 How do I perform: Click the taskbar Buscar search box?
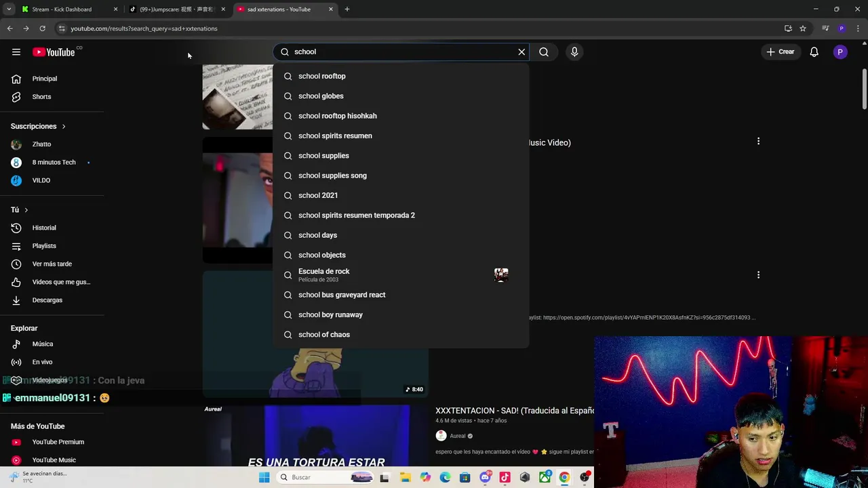325,477
